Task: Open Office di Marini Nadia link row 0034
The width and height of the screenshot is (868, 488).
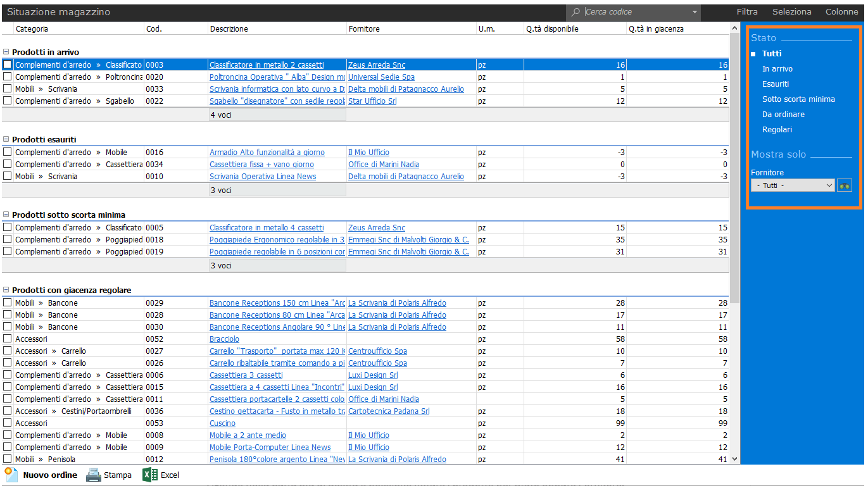Action: (384, 165)
